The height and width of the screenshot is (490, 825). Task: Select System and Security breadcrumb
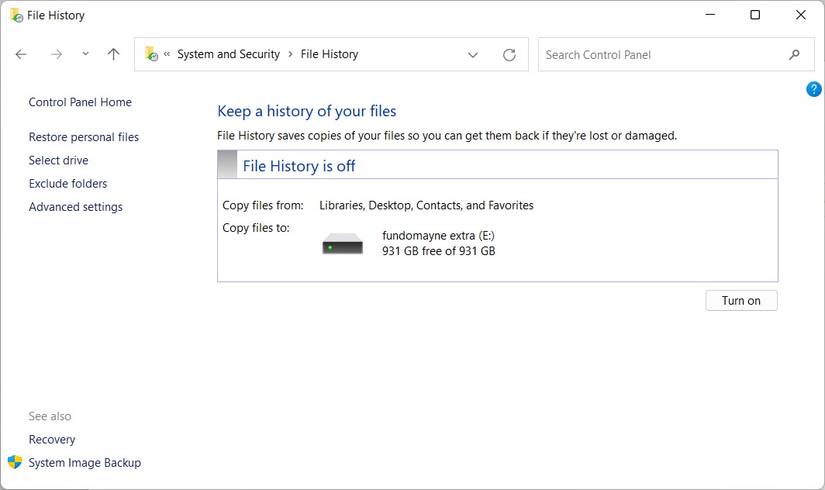click(228, 54)
